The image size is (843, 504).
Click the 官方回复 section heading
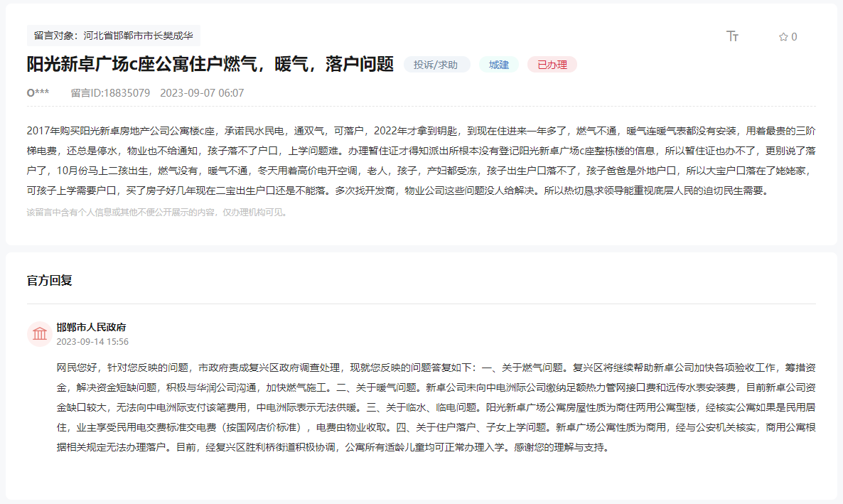pyautogui.click(x=50, y=280)
